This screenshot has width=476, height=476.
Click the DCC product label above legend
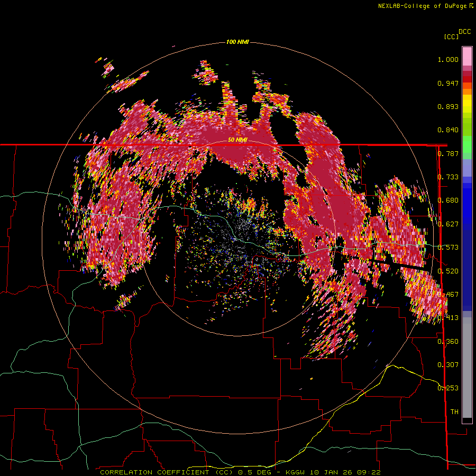[464, 32]
